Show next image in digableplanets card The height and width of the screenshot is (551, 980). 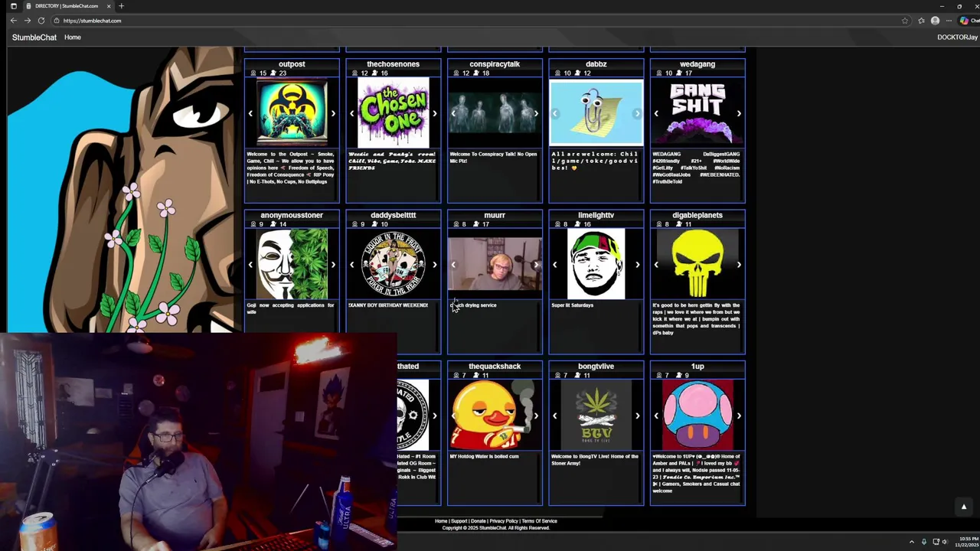click(739, 265)
